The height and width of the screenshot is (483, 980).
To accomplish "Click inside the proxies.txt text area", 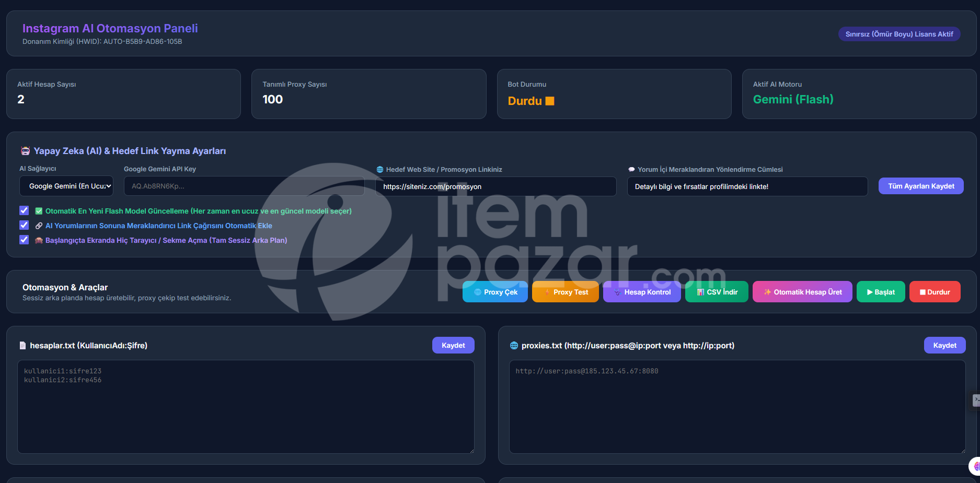I will (737, 407).
